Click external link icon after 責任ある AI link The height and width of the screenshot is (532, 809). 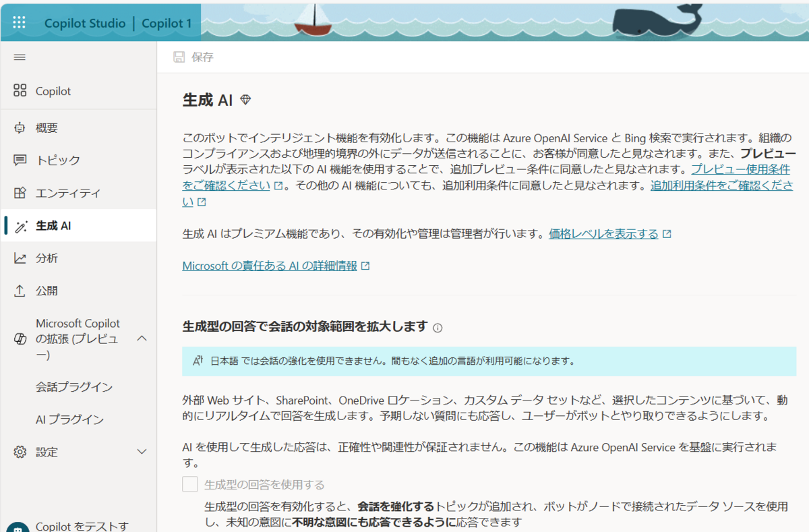coord(365,266)
